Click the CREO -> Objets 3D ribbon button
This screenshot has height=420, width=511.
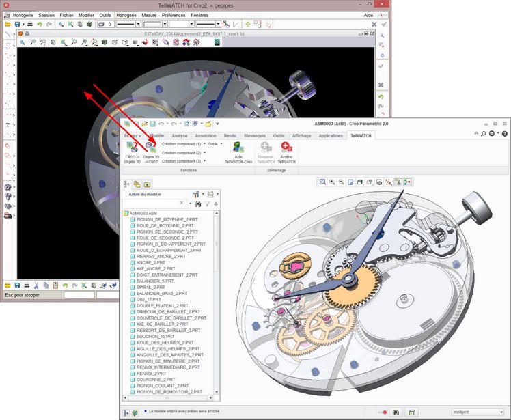133,152
